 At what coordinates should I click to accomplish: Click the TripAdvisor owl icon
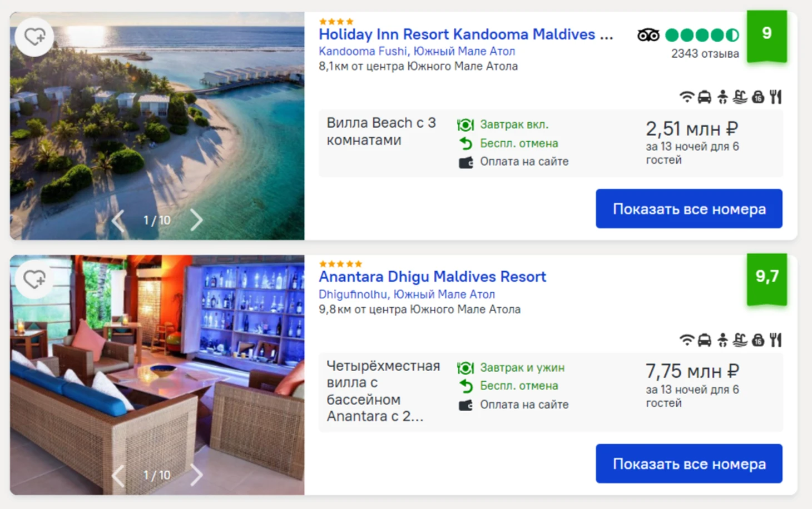pyautogui.click(x=648, y=36)
